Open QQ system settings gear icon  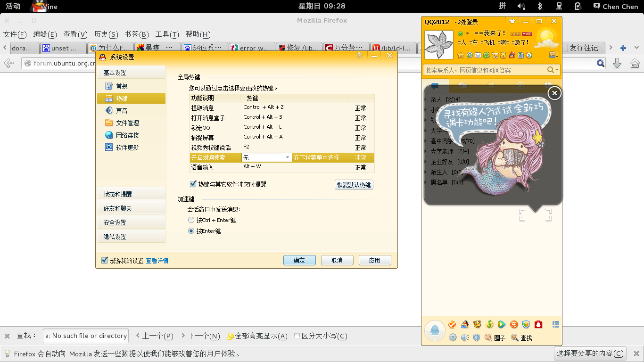click(453, 337)
